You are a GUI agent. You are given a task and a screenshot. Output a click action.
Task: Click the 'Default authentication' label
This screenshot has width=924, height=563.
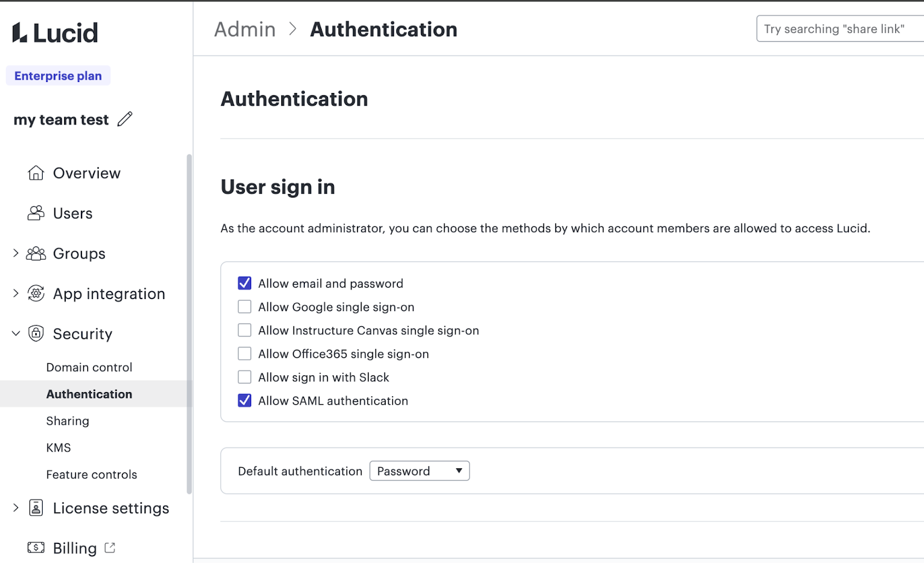300,471
